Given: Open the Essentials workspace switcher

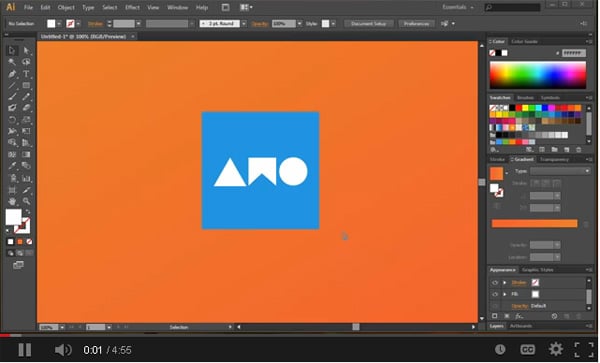Looking at the screenshot, I should click(x=458, y=7).
